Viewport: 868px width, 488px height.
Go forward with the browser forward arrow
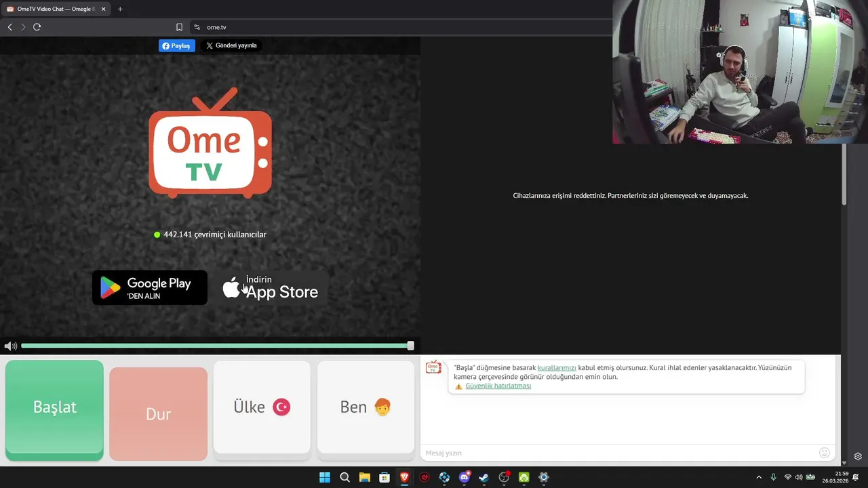23,27
